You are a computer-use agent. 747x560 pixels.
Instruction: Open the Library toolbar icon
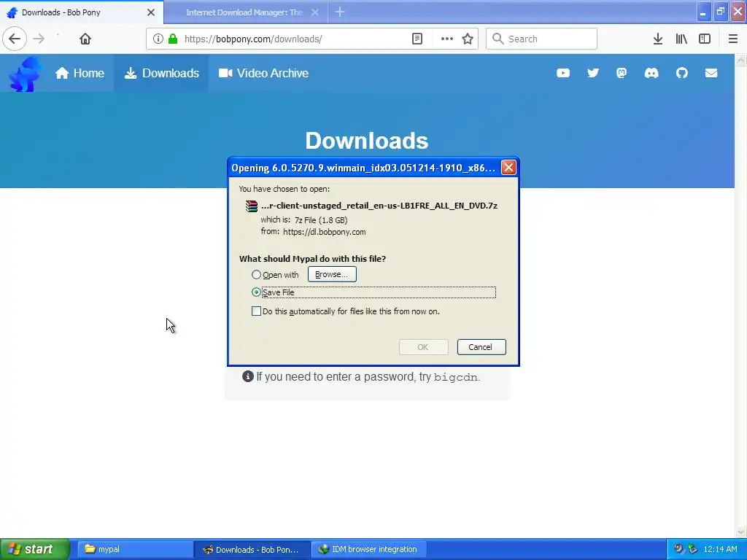click(x=681, y=39)
